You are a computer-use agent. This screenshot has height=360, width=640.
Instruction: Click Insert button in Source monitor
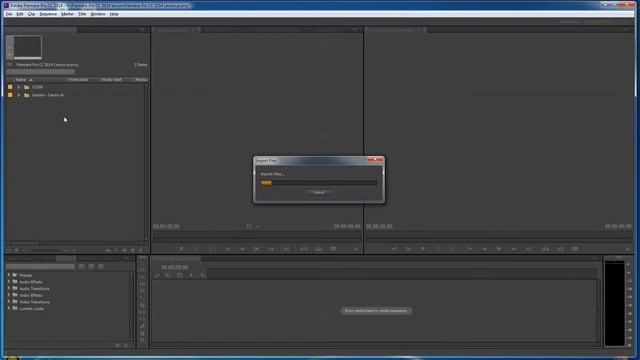304,249
